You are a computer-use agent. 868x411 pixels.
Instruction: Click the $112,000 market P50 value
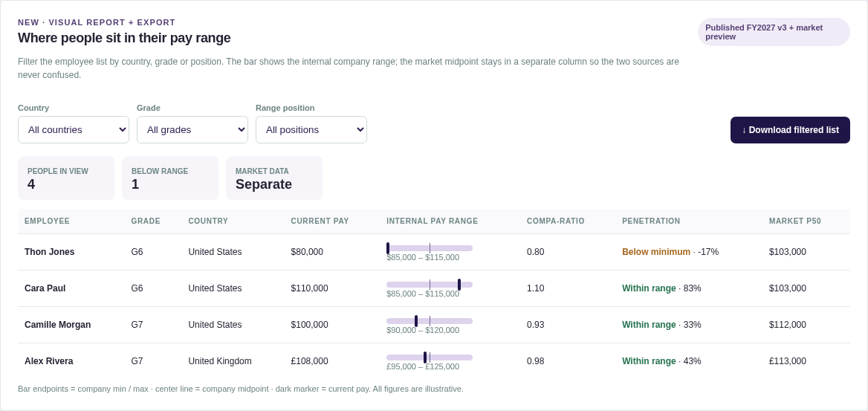[788, 325]
